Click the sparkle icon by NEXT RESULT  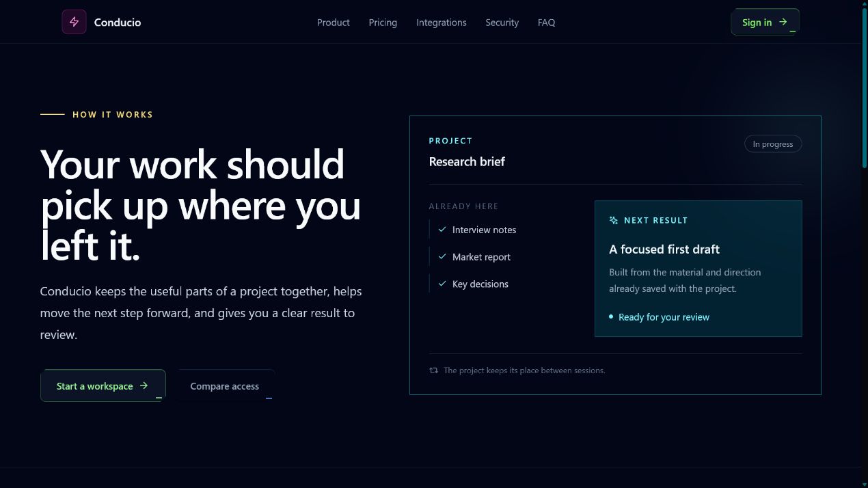[614, 220]
